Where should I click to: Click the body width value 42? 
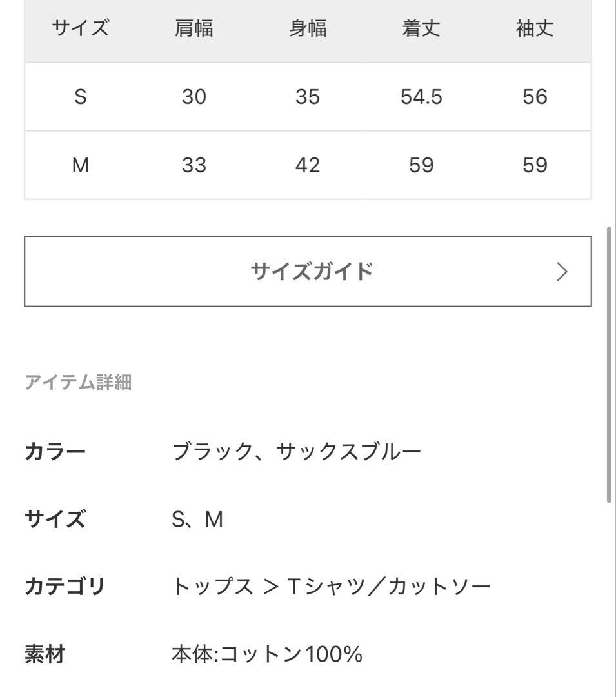308,165
